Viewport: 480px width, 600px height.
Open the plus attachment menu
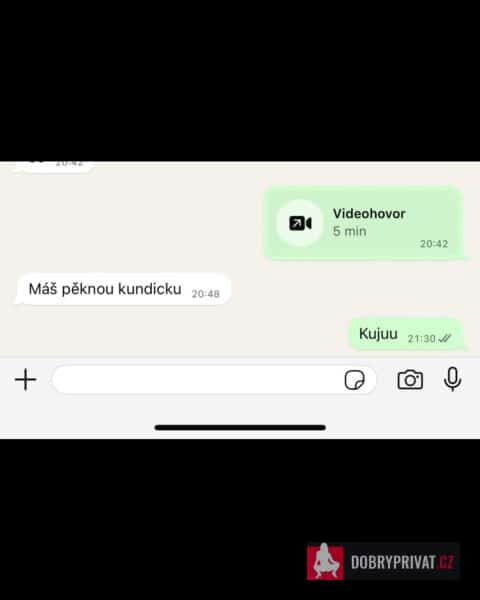point(25,380)
